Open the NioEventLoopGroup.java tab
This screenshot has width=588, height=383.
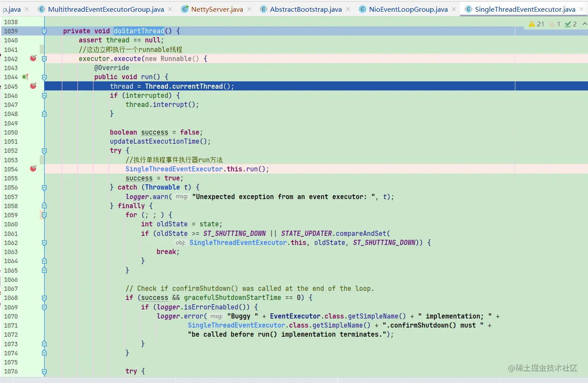point(408,9)
